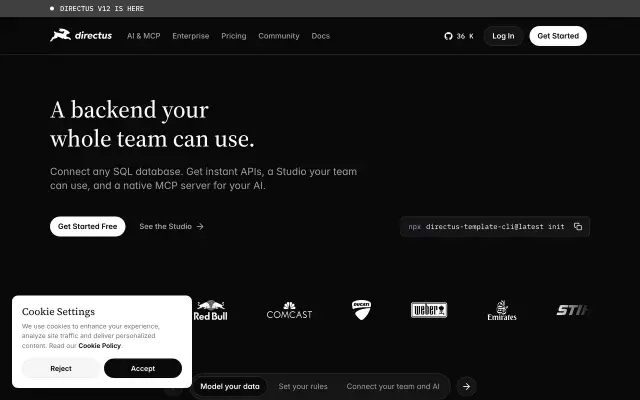The width and height of the screenshot is (640, 400).
Task: Click the Directus V12 is here banner
Action: point(97,9)
